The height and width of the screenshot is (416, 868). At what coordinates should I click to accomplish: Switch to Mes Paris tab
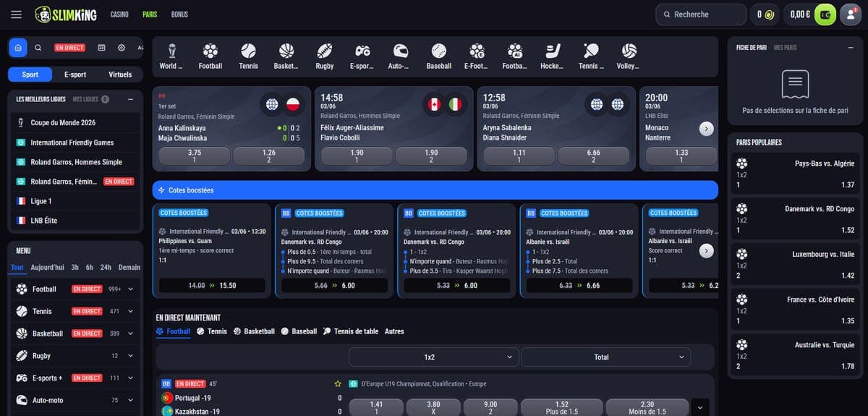click(785, 48)
